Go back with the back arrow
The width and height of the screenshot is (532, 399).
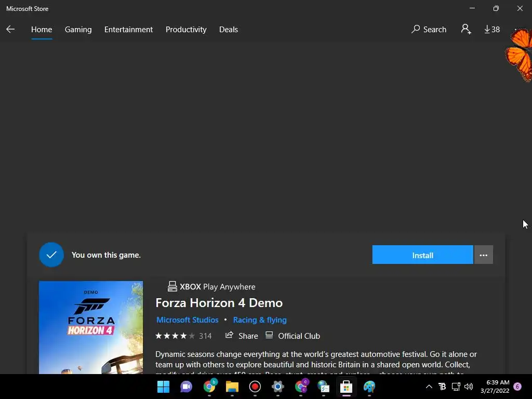click(x=10, y=30)
